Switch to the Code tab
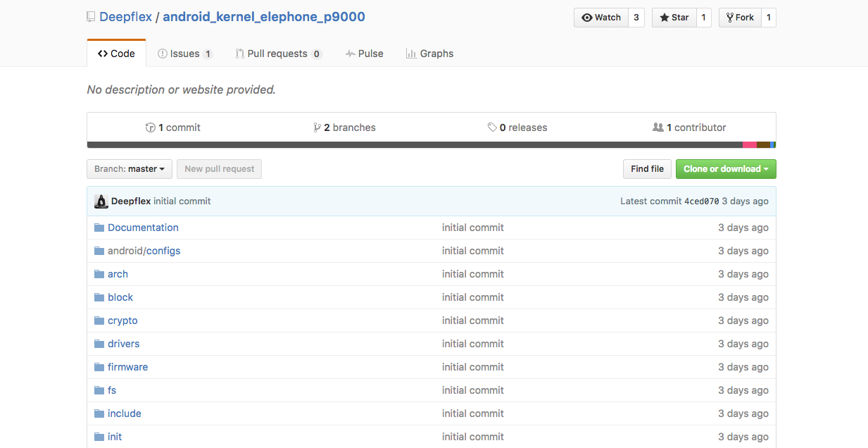Screen dimensions: 868x448 tap(116, 54)
